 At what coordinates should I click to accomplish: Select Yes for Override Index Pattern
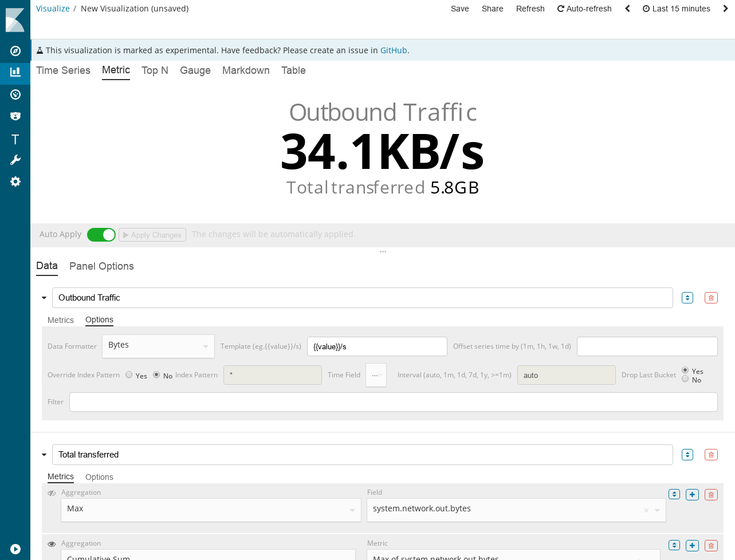129,375
